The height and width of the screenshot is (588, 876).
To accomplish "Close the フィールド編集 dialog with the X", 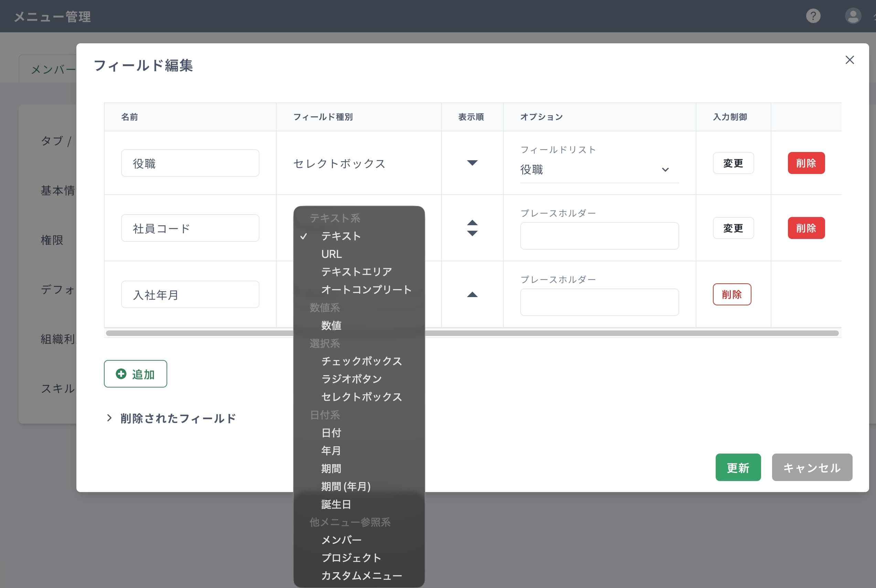I will [850, 61].
